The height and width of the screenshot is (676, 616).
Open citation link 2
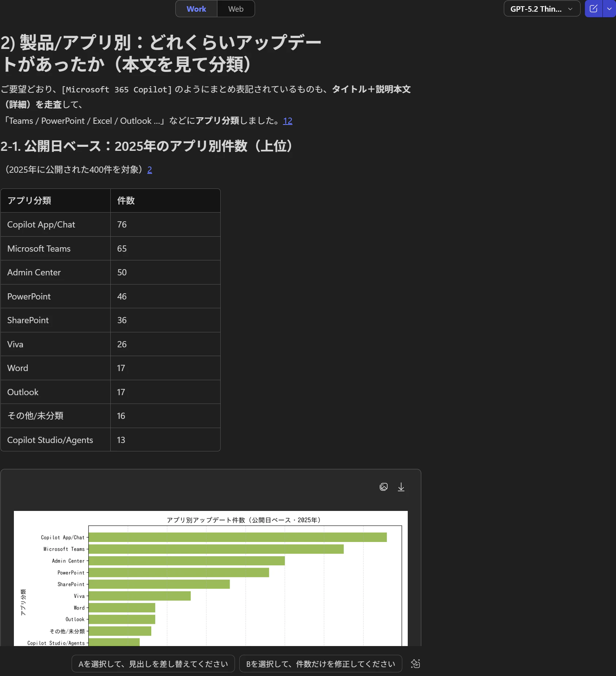tap(149, 170)
